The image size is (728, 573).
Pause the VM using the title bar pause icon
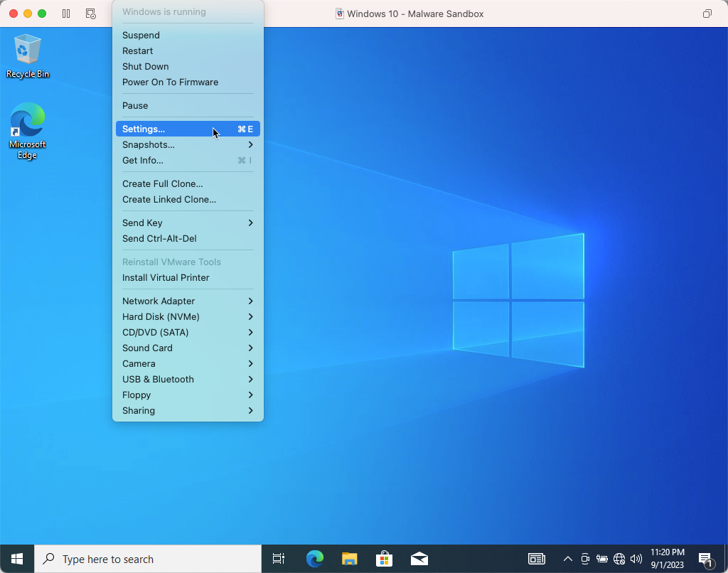(x=65, y=13)
